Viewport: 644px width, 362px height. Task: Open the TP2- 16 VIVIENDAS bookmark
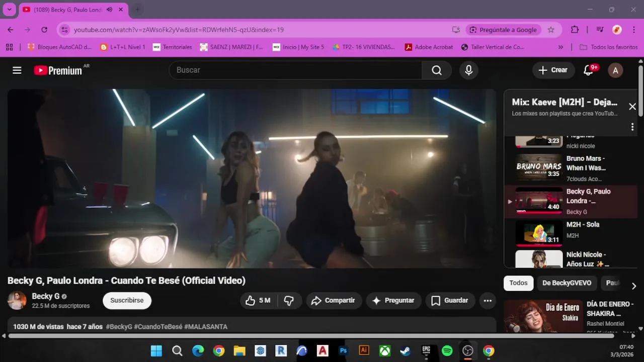[364, 47]
